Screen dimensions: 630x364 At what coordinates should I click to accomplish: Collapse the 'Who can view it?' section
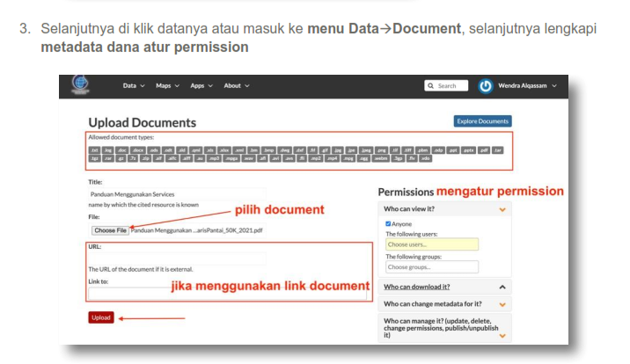point(502,209)
